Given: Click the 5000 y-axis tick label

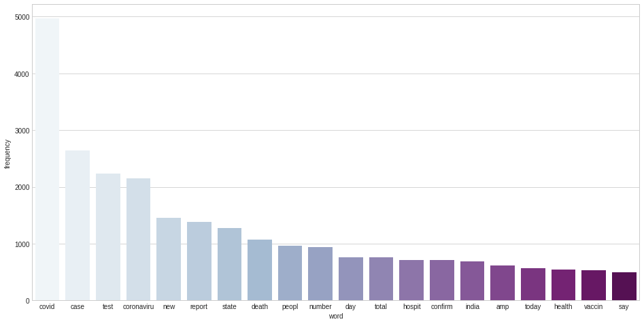Looking at the screenshot, I should pos(23,17).
